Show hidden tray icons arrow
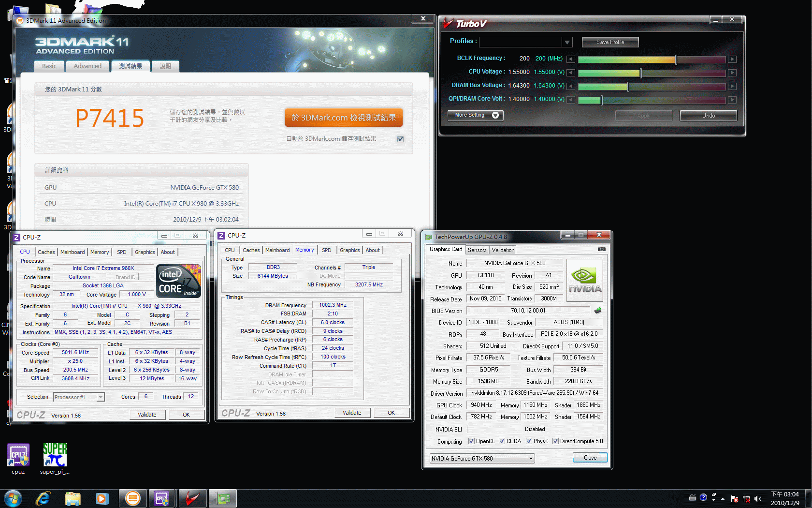Viewport: 812px width, 508px height. click(723, 498)
